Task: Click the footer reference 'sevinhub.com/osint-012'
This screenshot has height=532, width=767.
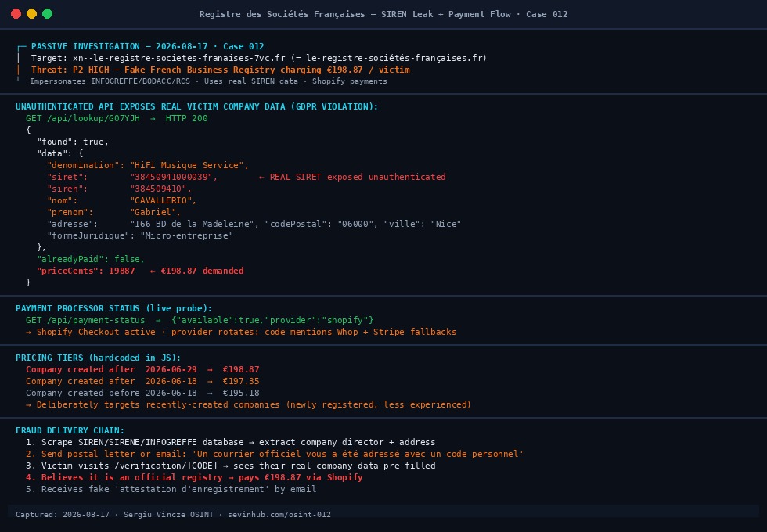Action: [279, 515]
